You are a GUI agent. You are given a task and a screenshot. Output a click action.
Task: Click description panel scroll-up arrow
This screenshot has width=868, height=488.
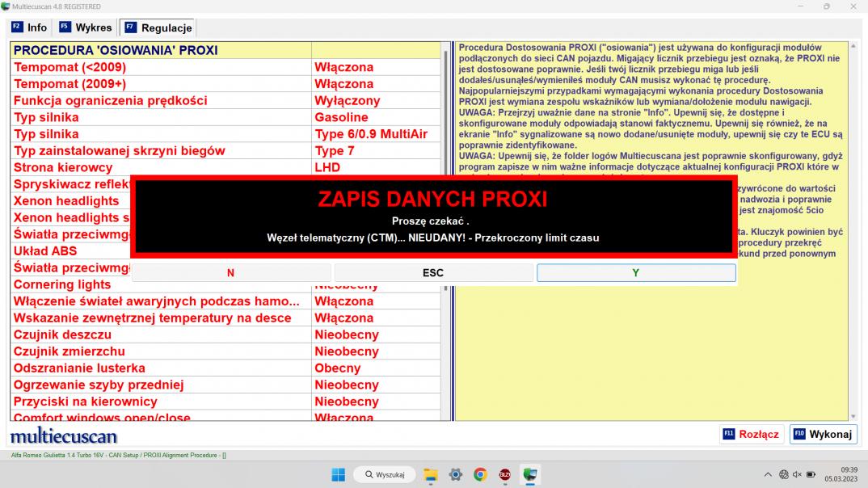(x=853, y=46)
